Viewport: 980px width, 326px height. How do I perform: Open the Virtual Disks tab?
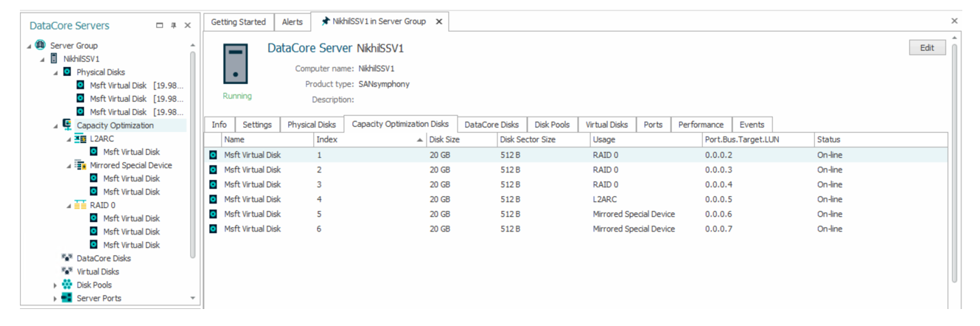pyautogui.click(x=607, y=125)
